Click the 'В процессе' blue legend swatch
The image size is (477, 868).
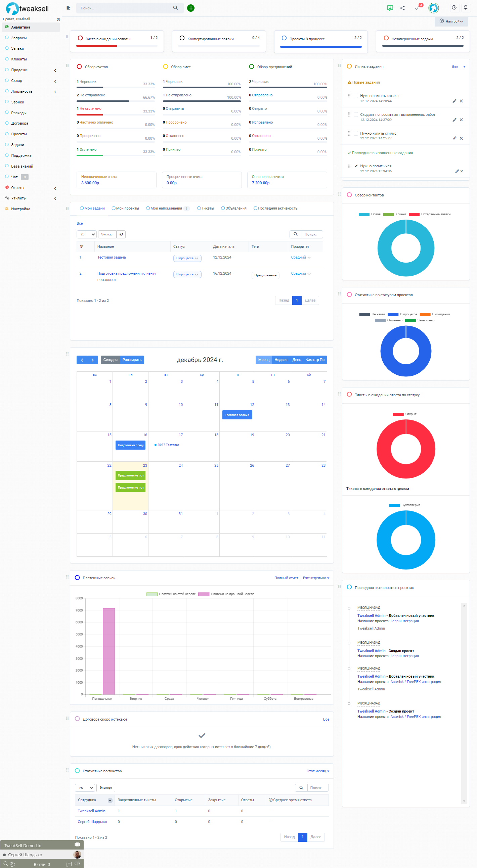393,314
